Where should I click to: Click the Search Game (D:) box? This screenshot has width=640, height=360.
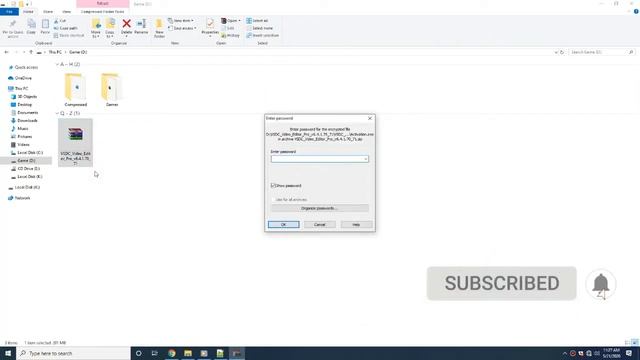(601, 52)
